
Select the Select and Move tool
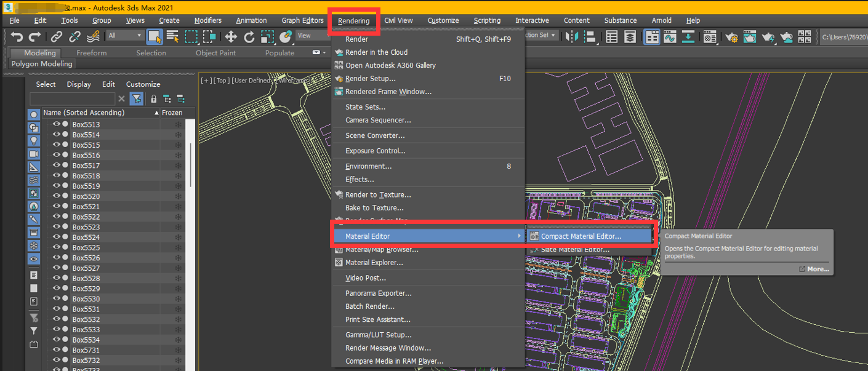pyautogui.click(x=230, y=36)
